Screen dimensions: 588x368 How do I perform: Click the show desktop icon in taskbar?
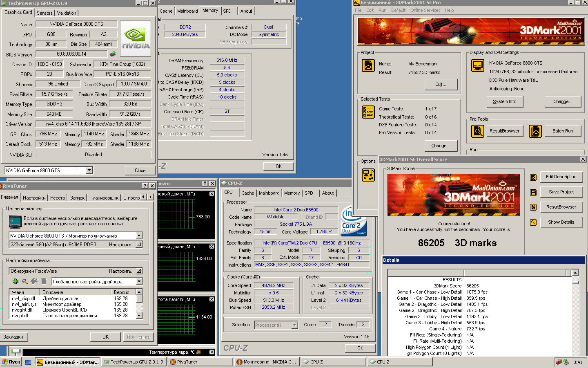[x=28, y=362]
